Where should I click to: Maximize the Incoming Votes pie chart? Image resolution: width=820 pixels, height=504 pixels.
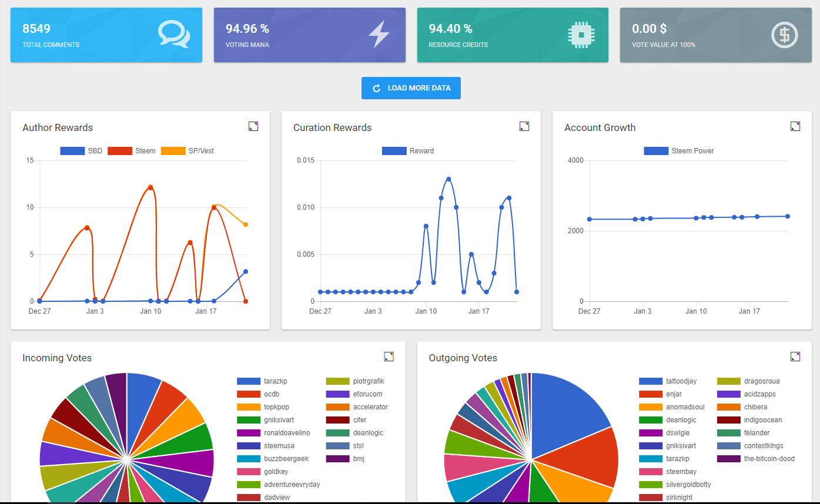tap(389, 357)
